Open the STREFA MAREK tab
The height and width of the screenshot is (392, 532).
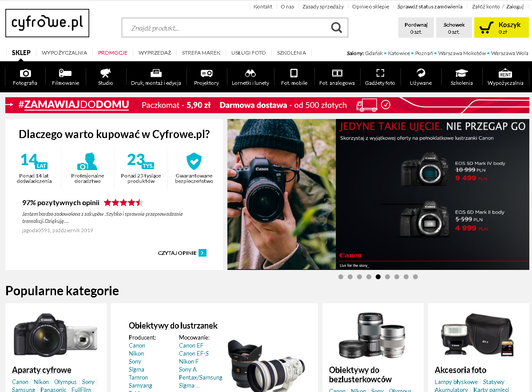(201, 52)
